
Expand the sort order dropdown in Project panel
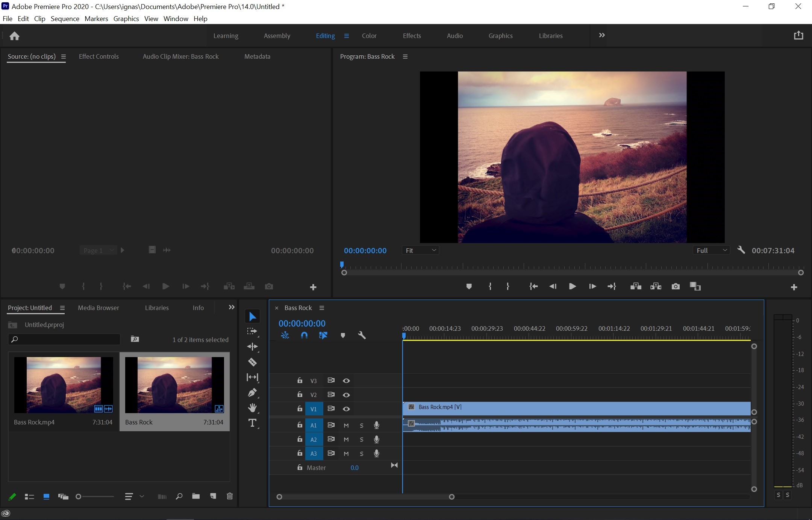click(142, 496)
